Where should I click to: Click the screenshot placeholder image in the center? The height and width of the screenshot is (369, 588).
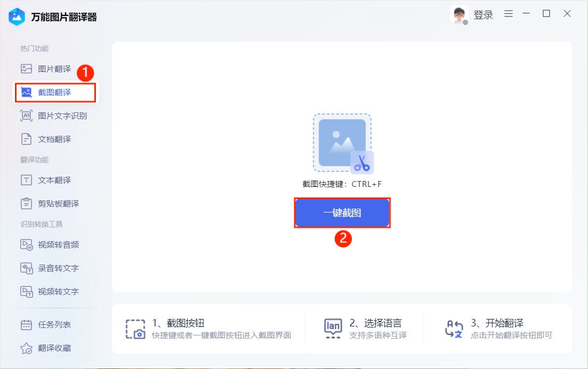coord(342,143)
